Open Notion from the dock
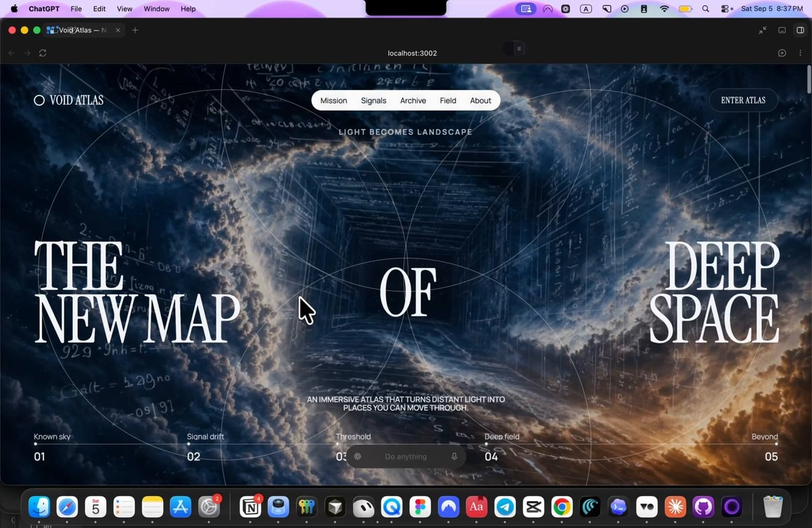Image resolution: width=812 pixels, height=528 pixels. [x=250, y=506]
